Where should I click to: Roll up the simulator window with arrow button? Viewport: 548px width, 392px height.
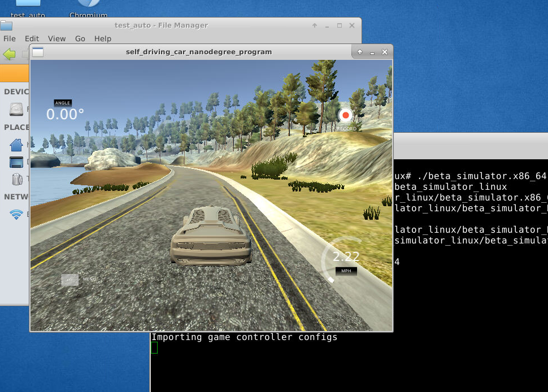pyautogui.click(x=360, y=52)
